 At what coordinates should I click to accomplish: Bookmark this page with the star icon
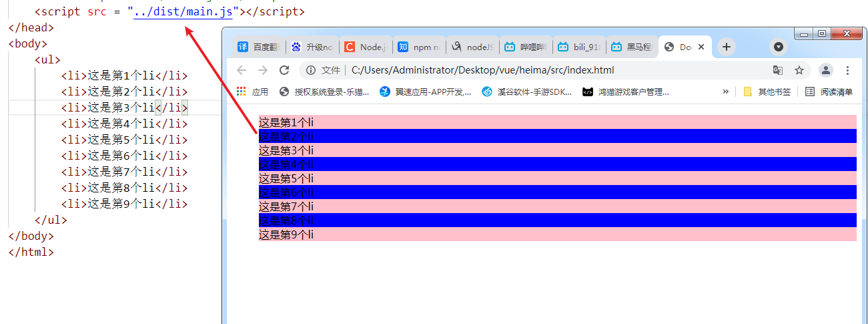tap(799, 70)
